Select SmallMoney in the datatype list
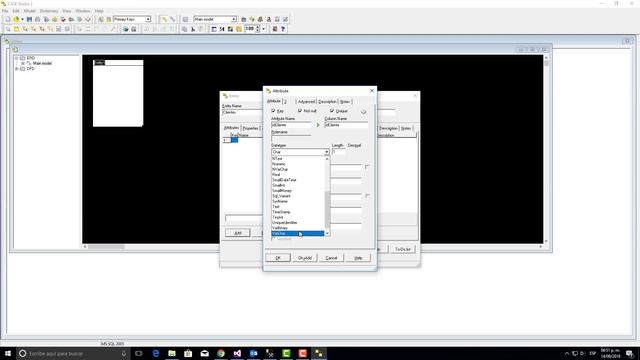The width and height of the screenshot is (640, 360). pos(298,191)
